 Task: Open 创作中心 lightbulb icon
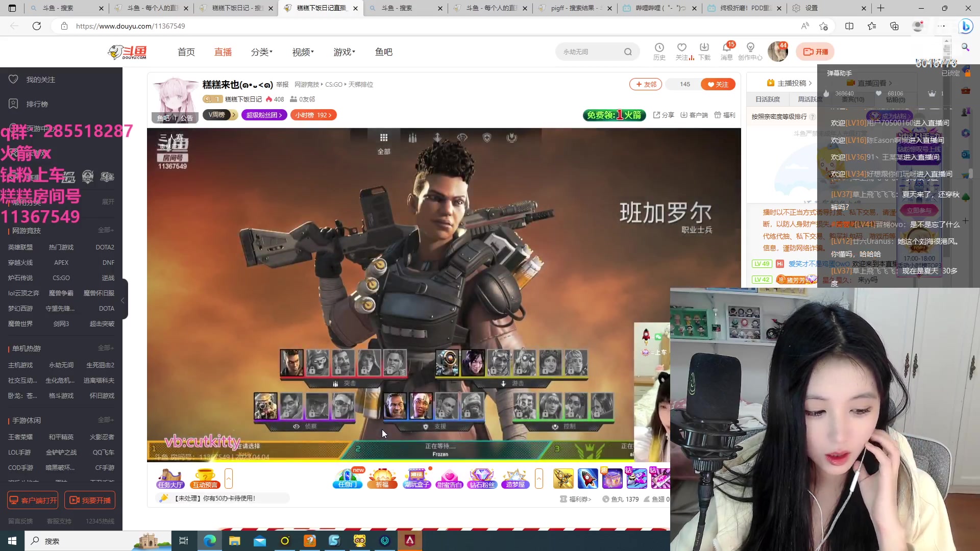750,52
